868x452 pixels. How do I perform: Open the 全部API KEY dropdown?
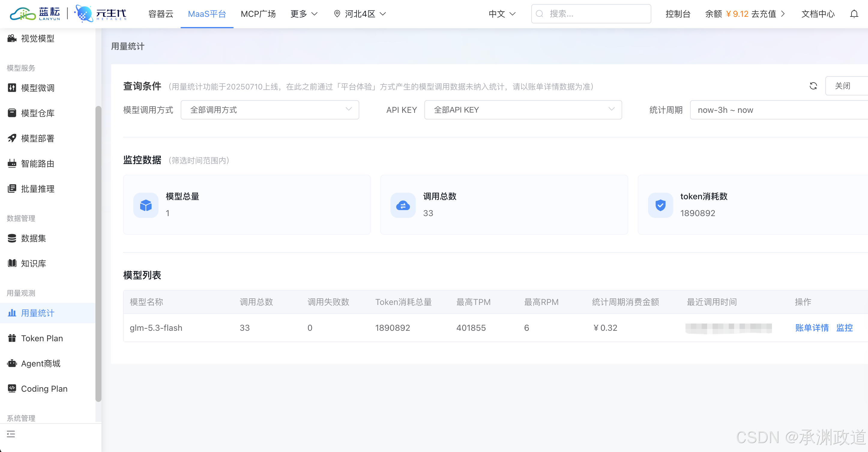(x=523, y=110)
